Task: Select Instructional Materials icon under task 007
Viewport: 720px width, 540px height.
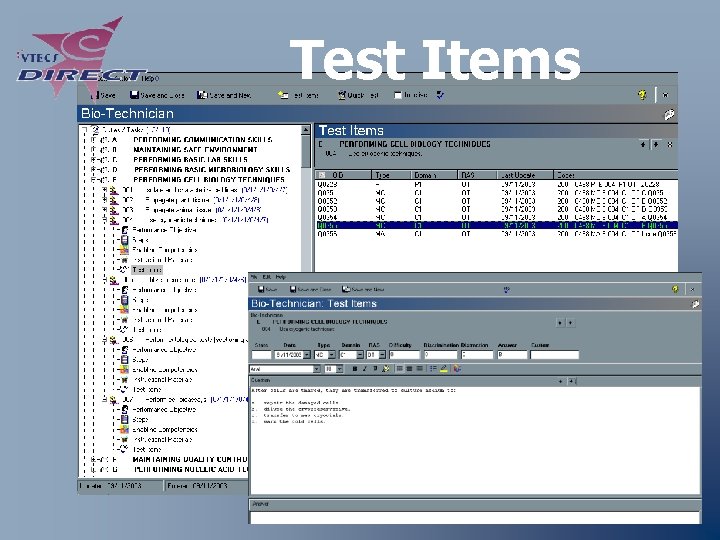Action: (x=124, y=439)
